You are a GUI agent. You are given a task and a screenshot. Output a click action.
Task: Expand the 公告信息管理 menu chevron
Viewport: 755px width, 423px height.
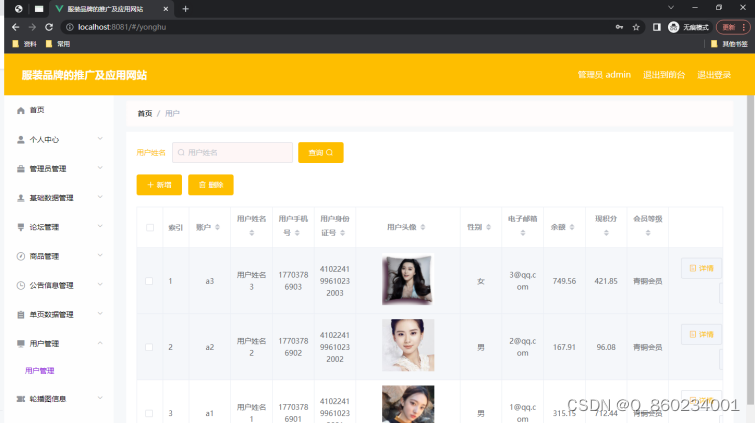[100, 285]
